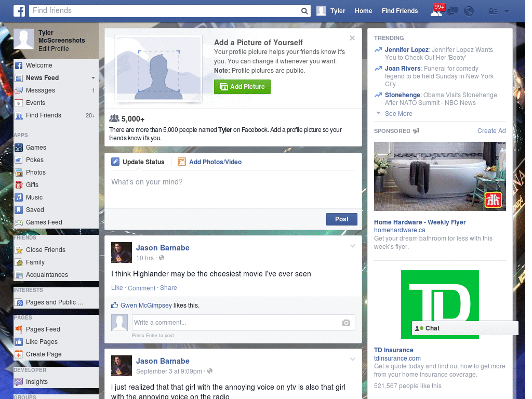Click the Messages sidebar icon

(x=19, y=90)
